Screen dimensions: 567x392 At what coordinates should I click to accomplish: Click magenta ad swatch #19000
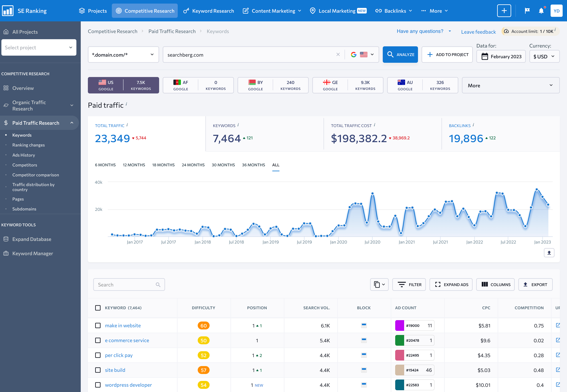[x=399, y=325]
